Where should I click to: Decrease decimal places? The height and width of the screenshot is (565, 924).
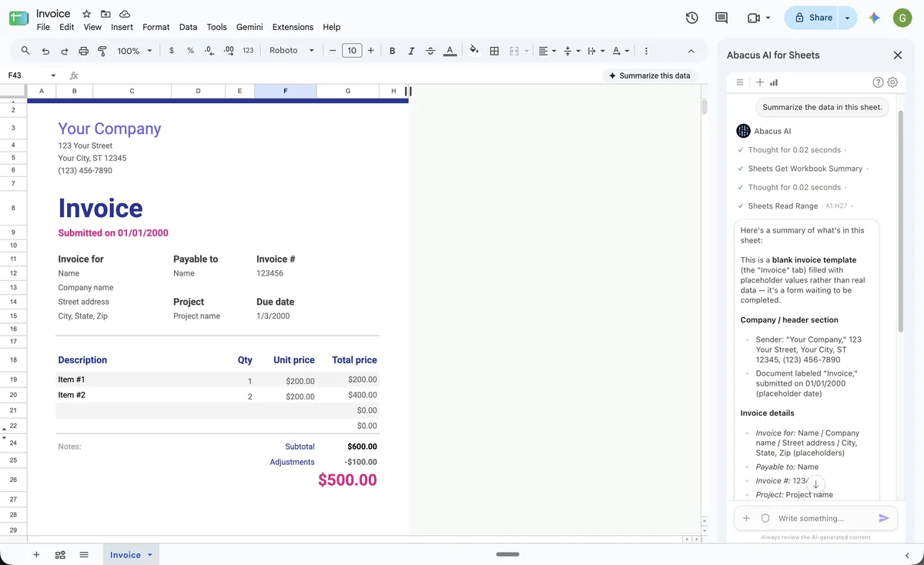pyautogui.click(x=209, y=51)
